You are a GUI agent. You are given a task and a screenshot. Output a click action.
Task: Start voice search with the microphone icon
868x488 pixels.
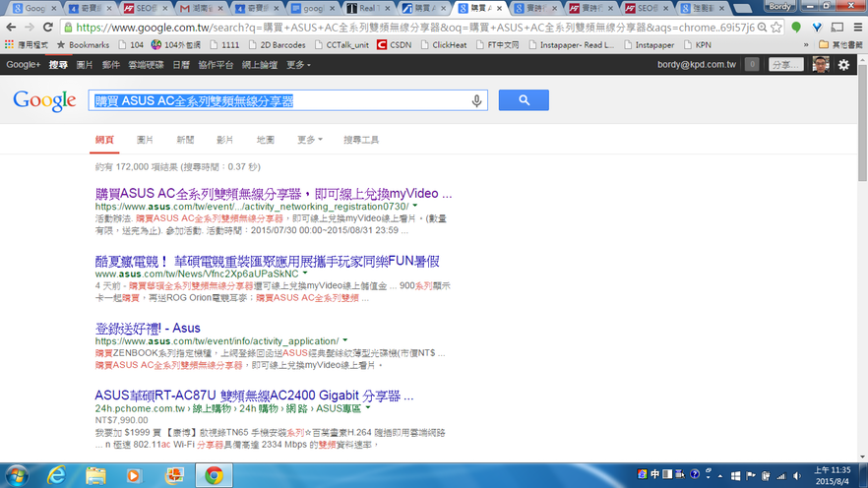click(476, 100)
